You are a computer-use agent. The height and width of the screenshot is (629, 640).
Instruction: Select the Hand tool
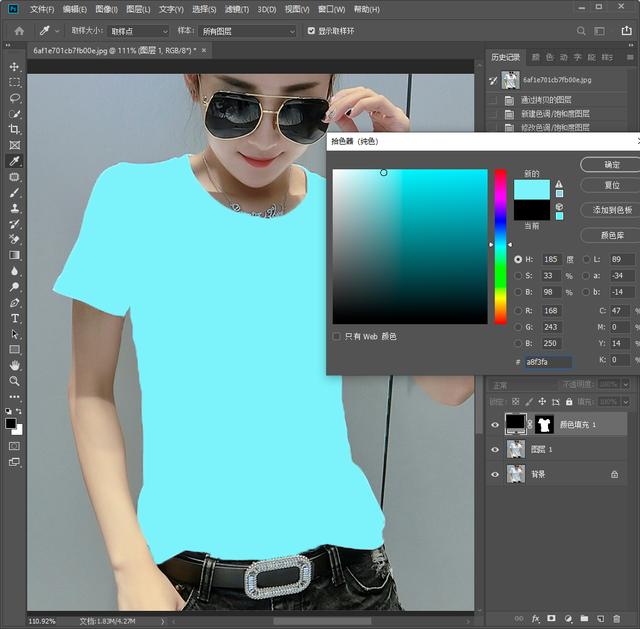pyautogui.click(x=14, y=365)
